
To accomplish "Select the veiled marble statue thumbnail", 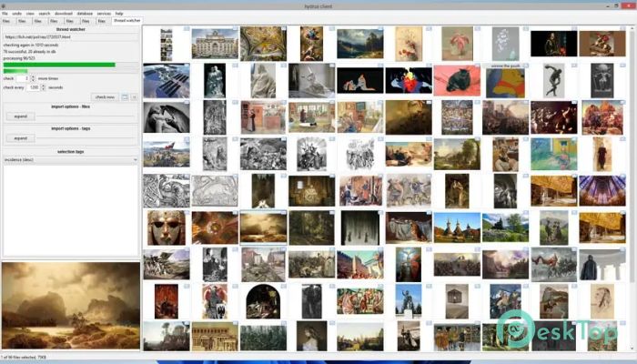I will tap(263, 80).
